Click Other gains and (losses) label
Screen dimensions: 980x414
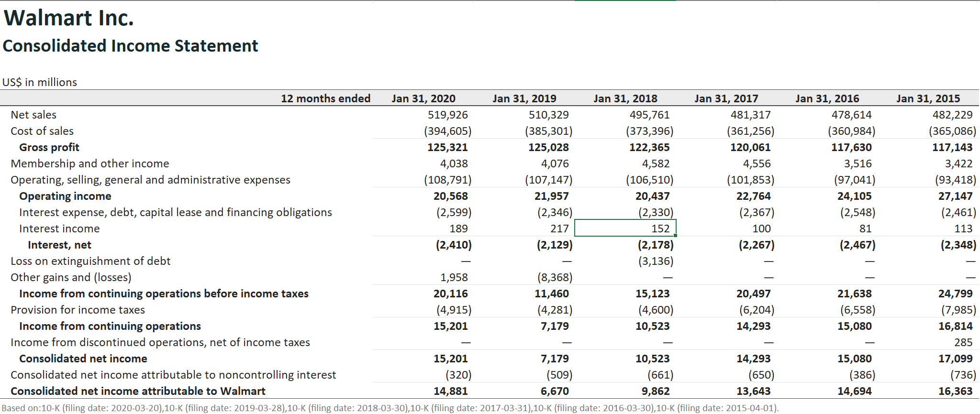(71, 277)
